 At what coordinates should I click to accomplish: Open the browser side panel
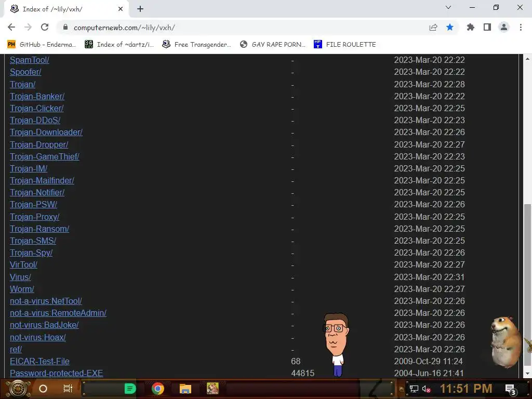pyautogui.click(x=487, y=27)
